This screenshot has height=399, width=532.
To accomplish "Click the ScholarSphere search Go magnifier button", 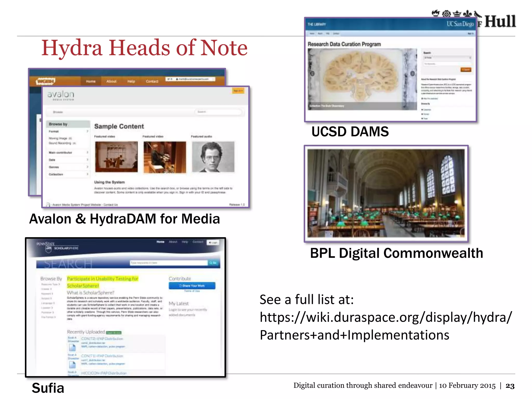I will click(213, 263).
